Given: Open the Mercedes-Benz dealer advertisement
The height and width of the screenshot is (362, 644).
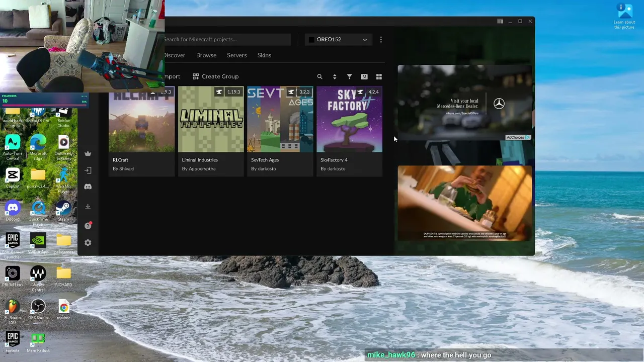Looking at the screenshot, I should tap(464, 103).
